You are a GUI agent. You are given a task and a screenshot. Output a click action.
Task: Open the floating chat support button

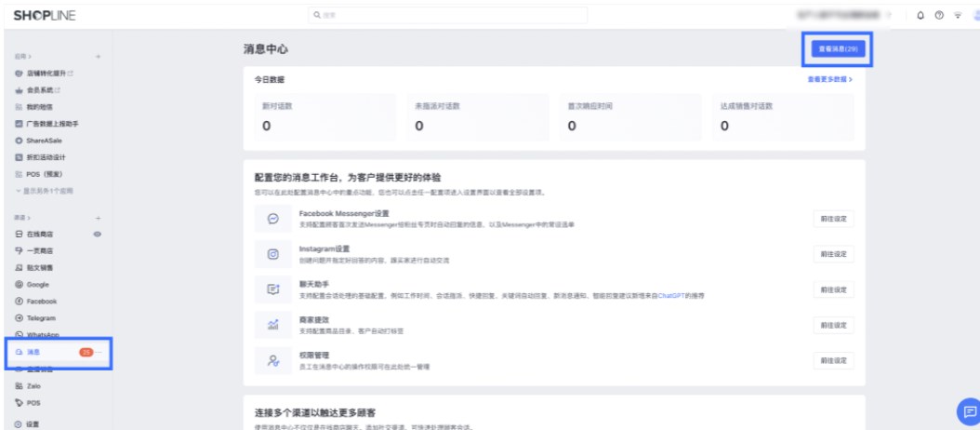[969, 410]
